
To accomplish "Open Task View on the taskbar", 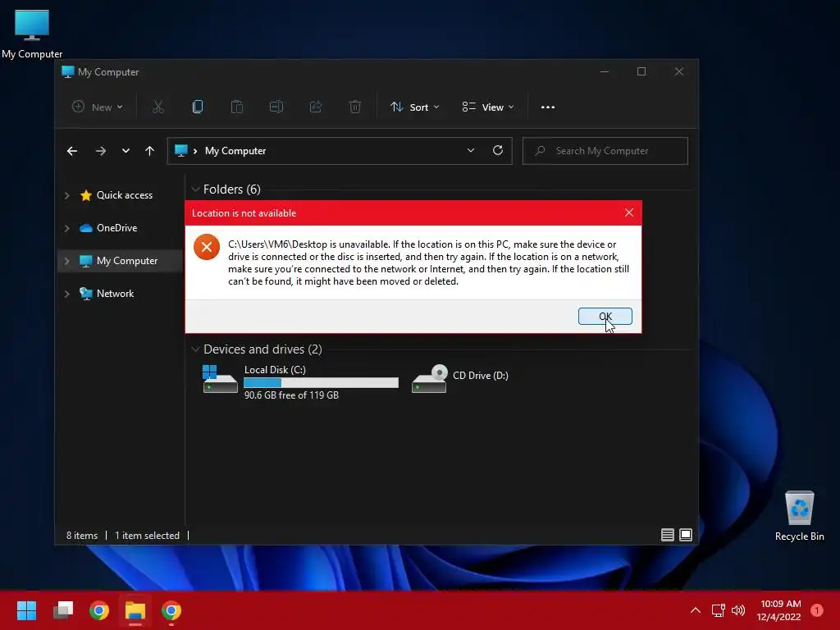I will (63, 610).
